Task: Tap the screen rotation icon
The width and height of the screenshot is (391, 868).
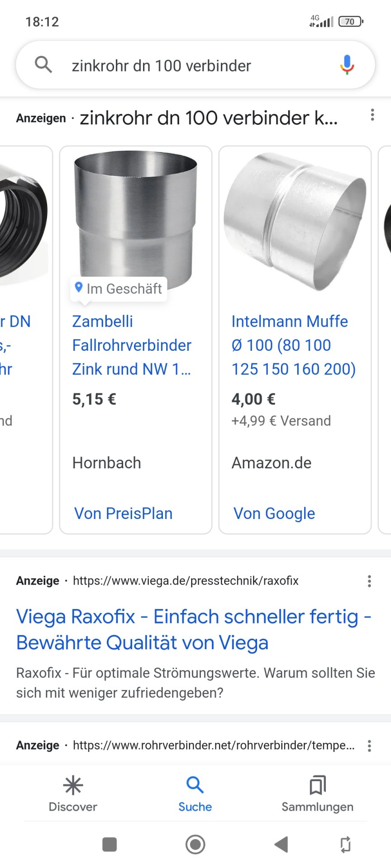Action: point(345,844)
